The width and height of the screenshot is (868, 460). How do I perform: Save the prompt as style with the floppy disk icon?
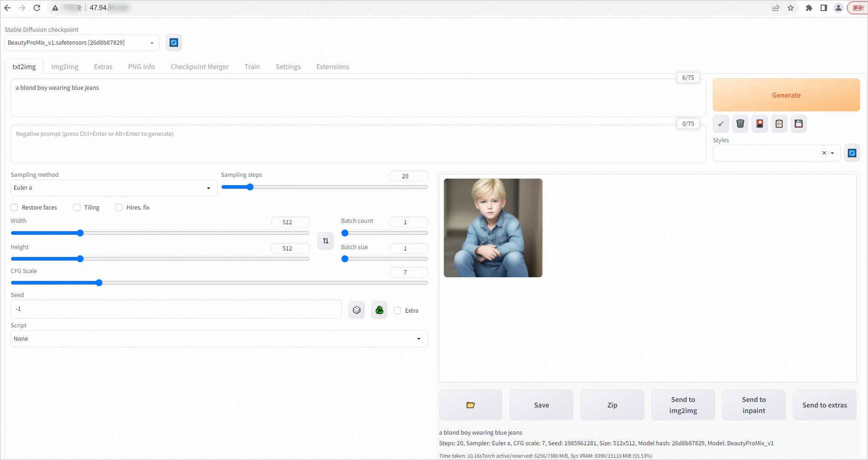[798, 124]
